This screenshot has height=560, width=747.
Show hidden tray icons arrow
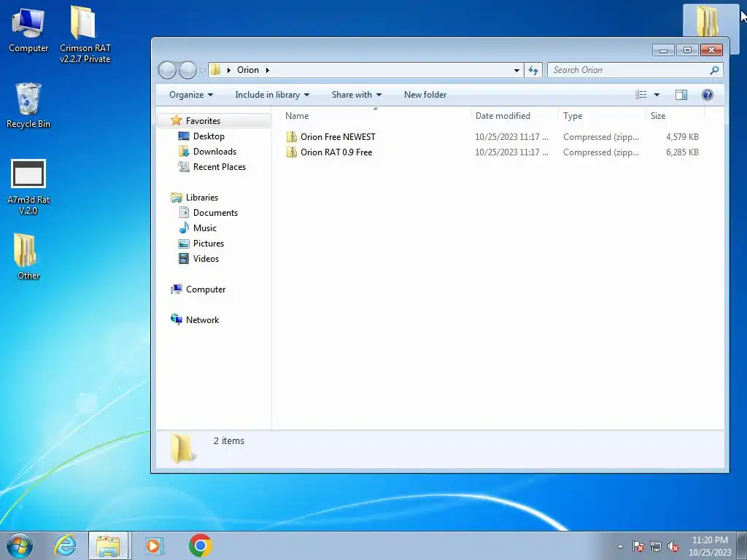pyautogui.click(x=620, y=546)
